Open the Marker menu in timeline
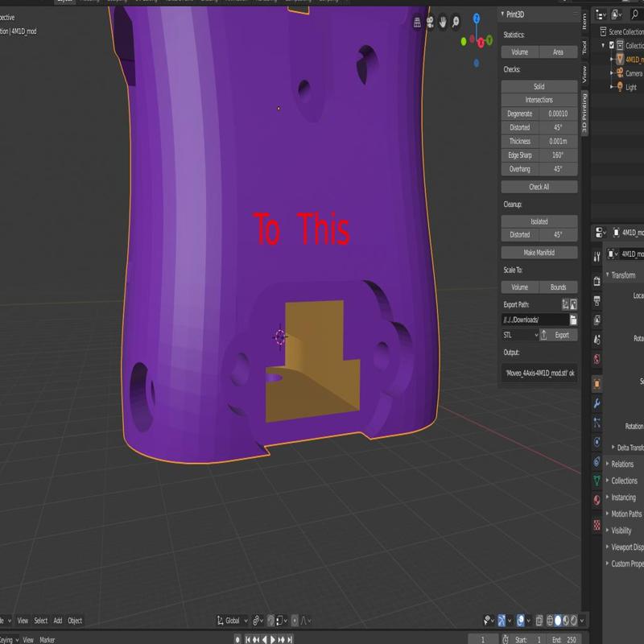Viewport: 644px width, 644px height. [x=47, y=639]
